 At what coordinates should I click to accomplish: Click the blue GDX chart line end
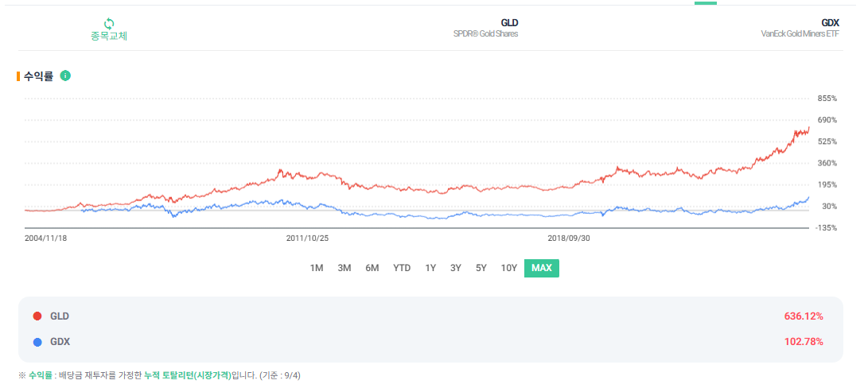point(808,197)
